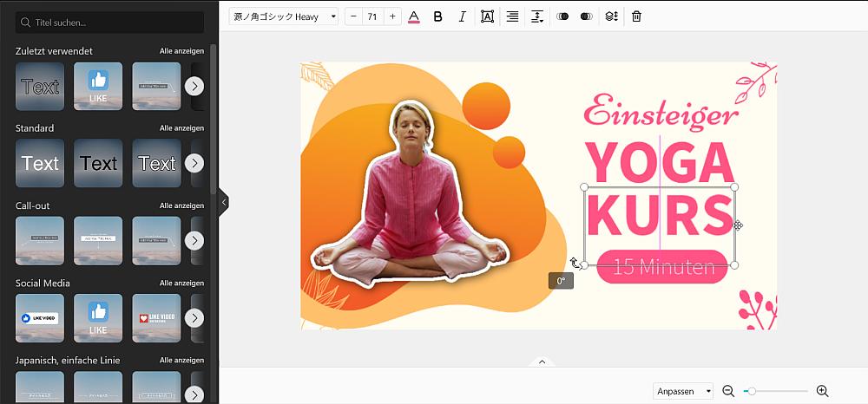This screenshot has height=404, width=868.
Task: Open the Anpassen zoom dropdown
Action: tap(683, 391)
